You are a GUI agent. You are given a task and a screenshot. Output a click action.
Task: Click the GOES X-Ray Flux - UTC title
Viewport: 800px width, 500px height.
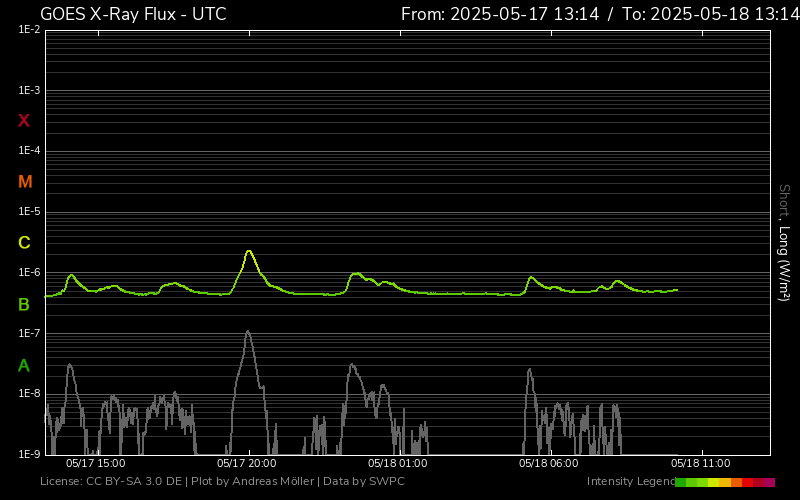tap(133, 14)
